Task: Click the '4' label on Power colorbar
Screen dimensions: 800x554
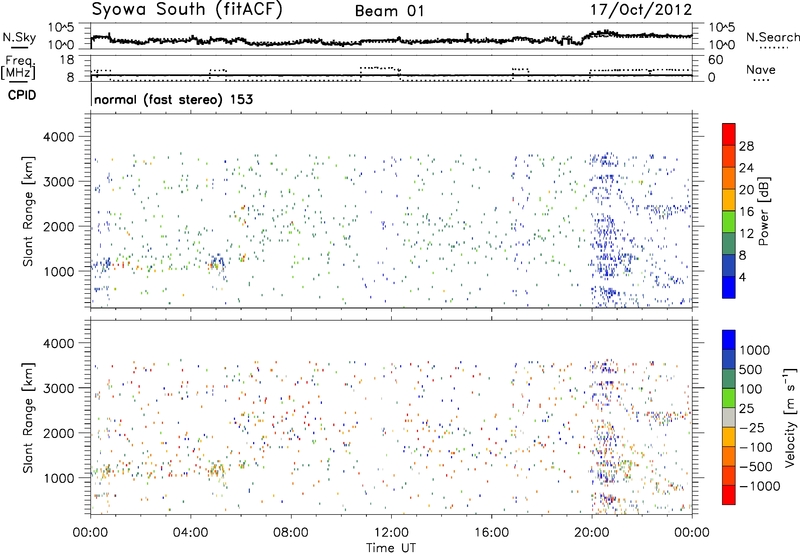Action: pyautogui.click(x=742, y=277)
